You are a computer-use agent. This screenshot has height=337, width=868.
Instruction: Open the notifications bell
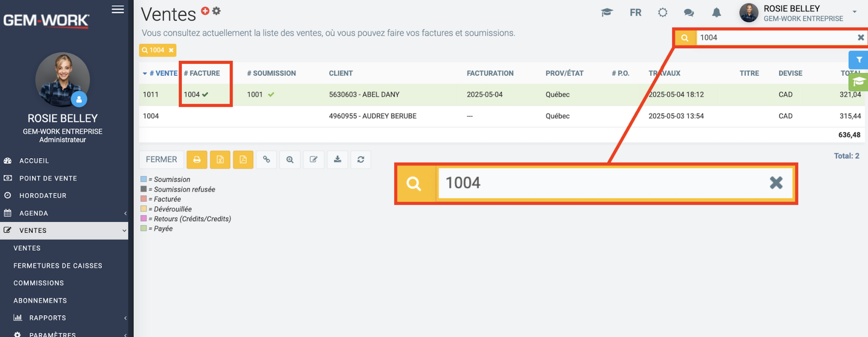[716, 13]
